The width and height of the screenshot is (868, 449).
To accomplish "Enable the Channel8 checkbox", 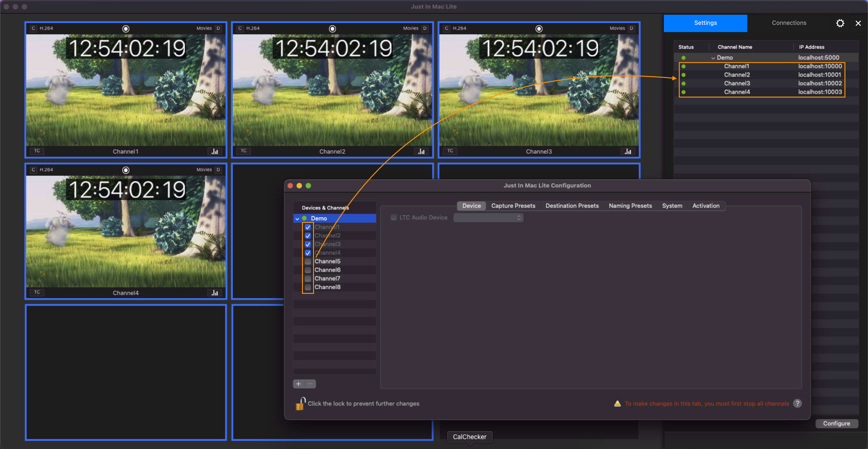I will [308, 287].
